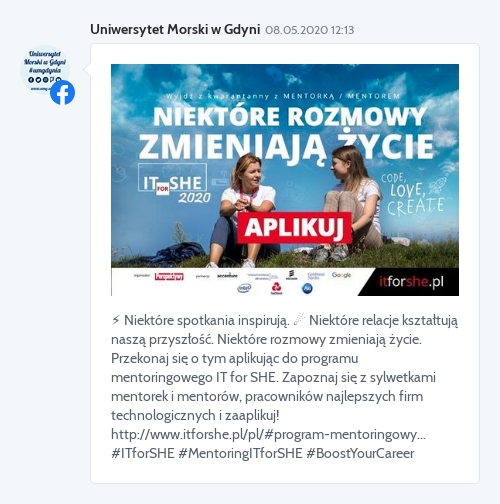Click the Ericsson logo in sponsor strip
This screenshot has width=500, height=504.
point(291,275)
